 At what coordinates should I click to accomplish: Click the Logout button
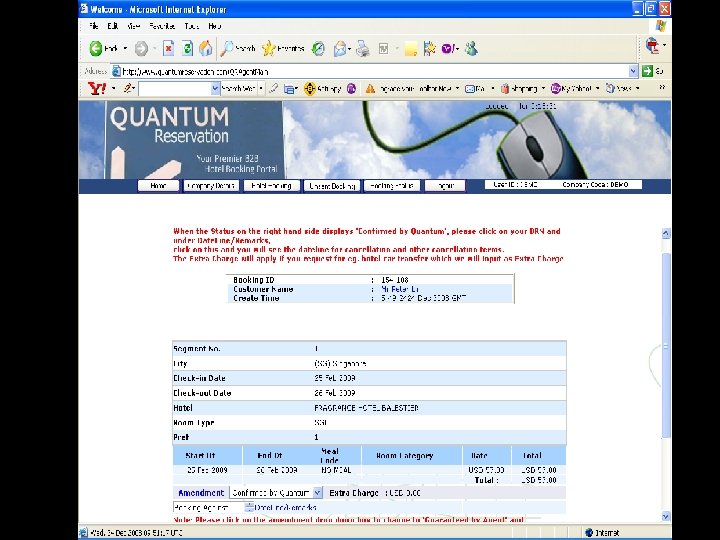[x=444, y=186]
